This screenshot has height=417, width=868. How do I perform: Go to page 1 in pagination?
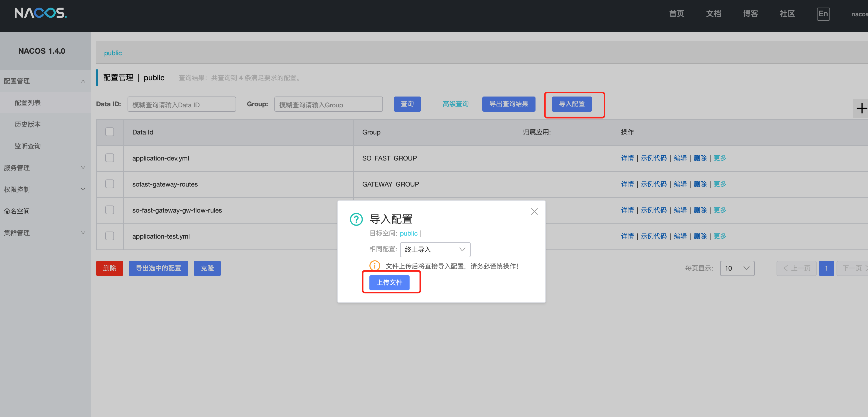(826, 268)
